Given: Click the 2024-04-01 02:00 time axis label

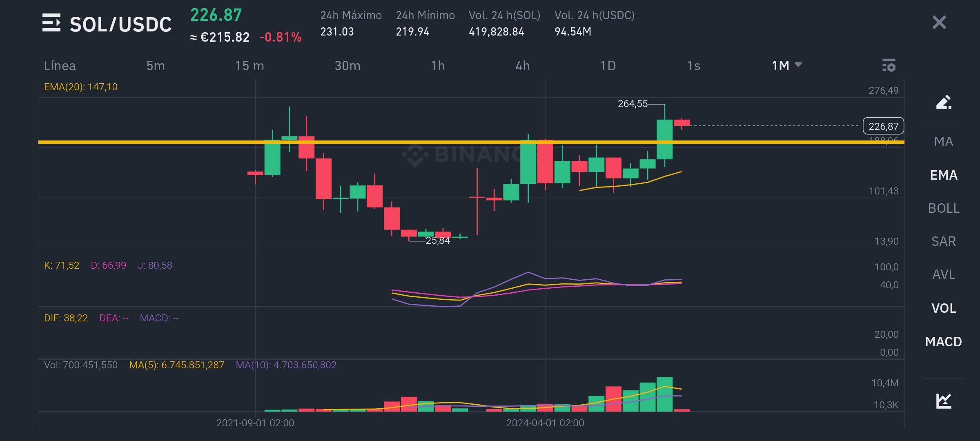Looking at the screenshot, I should coord(545,423).
